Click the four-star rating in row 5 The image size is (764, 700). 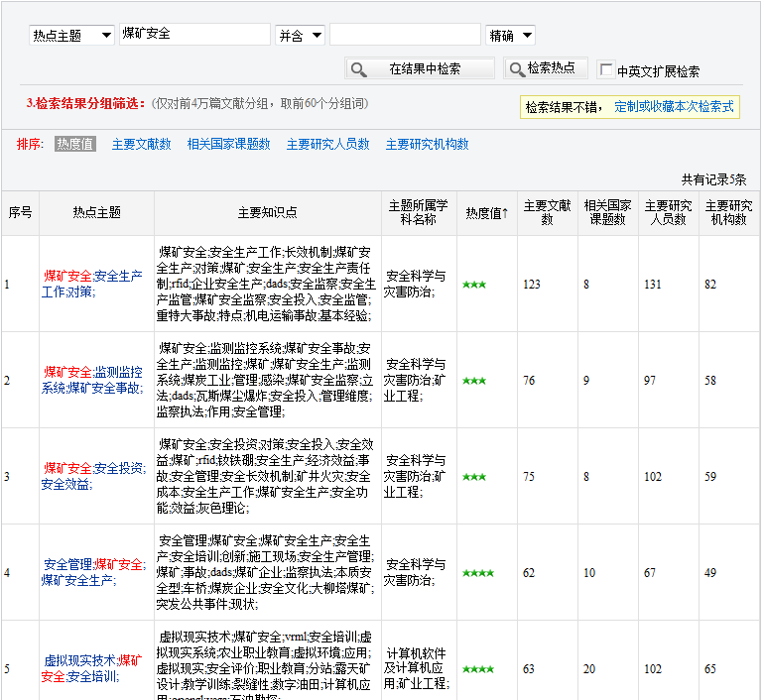click(x=478, y=669)
